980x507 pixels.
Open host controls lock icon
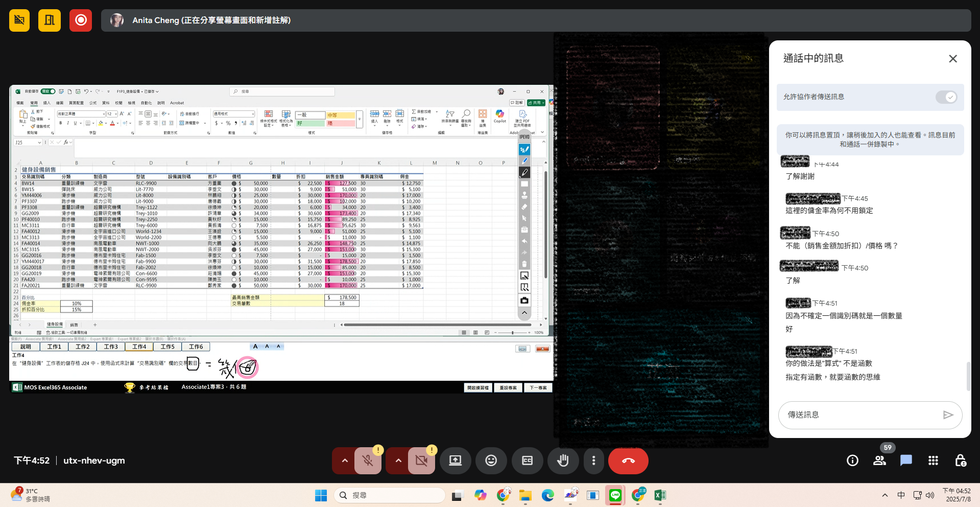tap(960, 460)
